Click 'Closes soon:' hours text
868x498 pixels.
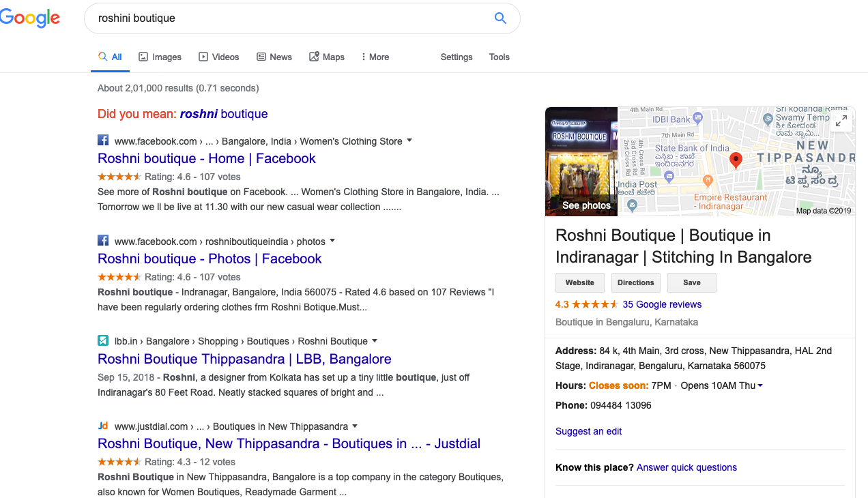[618, 385]
